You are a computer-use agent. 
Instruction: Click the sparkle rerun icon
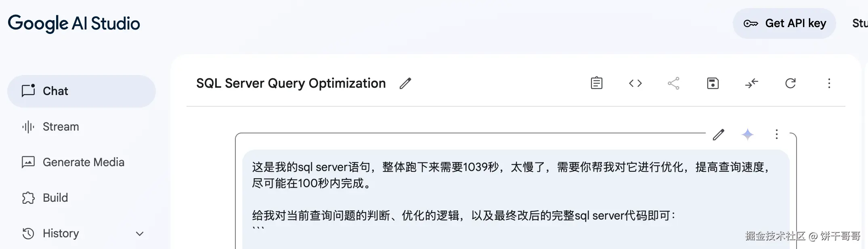pyautogui.click(x=747, y=135)
